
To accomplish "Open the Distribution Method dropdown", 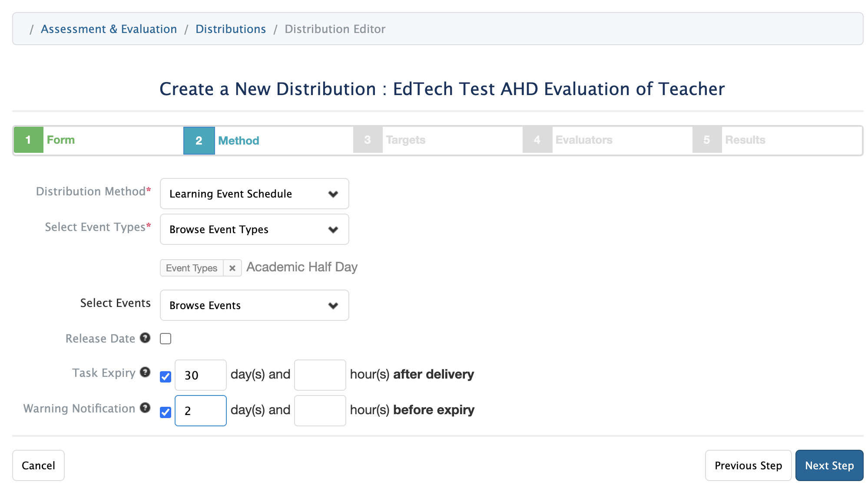I will 254,194.
